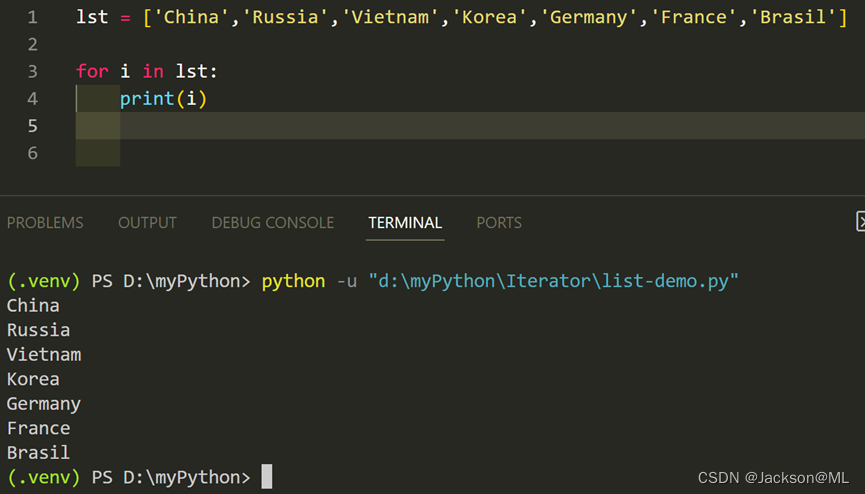Viewport: 865px width, 494px height.
Task: Click line number 1 in the gutter
Action: pyautogui.click(x=33, y=18)
